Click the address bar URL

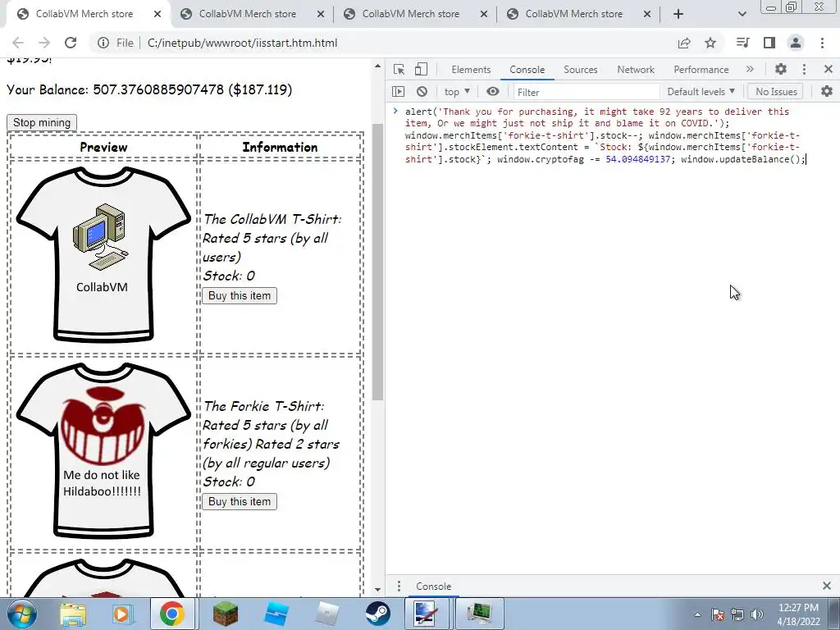pyautogui.click(x=242, y=43)
